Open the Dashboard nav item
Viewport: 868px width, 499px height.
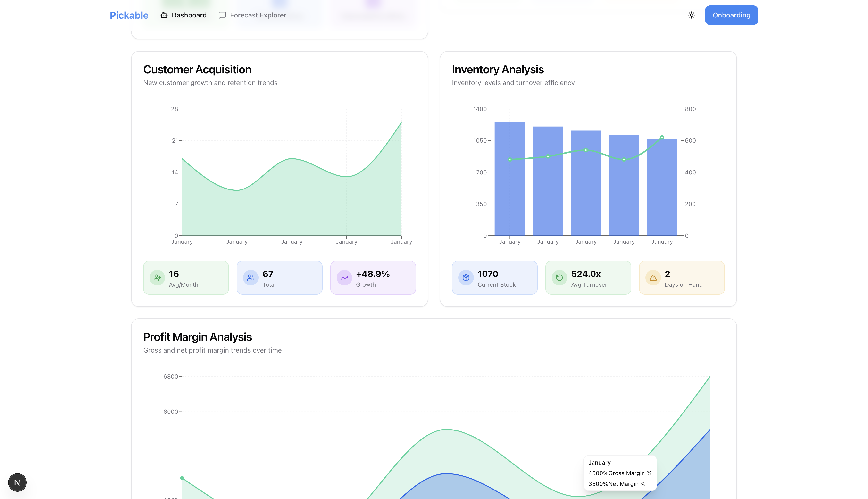pyautogui.click(x=189, y=15)
